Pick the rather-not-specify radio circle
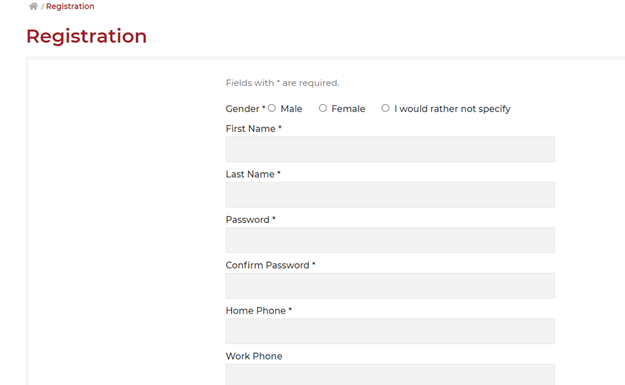Image resolution: width=625 pixels, height=385 pixels. coord(385,108)
